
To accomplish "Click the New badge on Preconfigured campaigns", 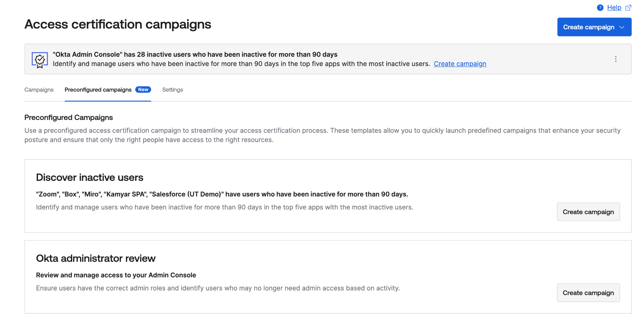I will pyautogui.click(x=143, y=90).
